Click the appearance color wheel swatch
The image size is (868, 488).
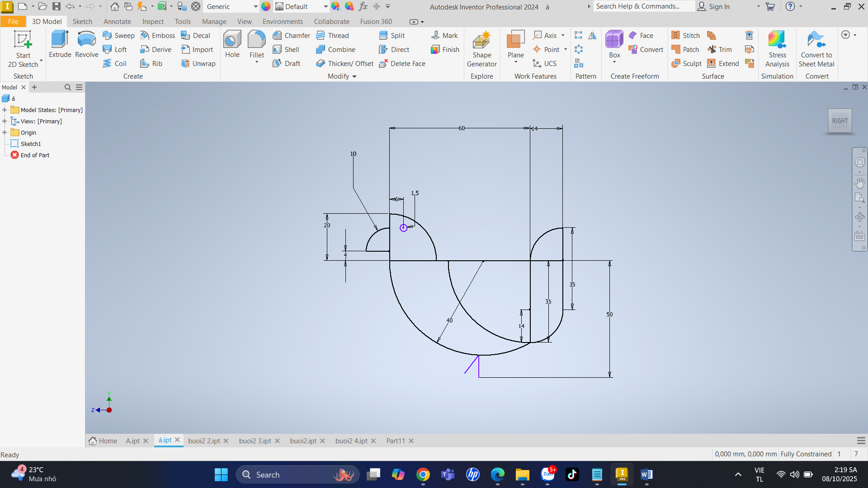pos(266,7)
